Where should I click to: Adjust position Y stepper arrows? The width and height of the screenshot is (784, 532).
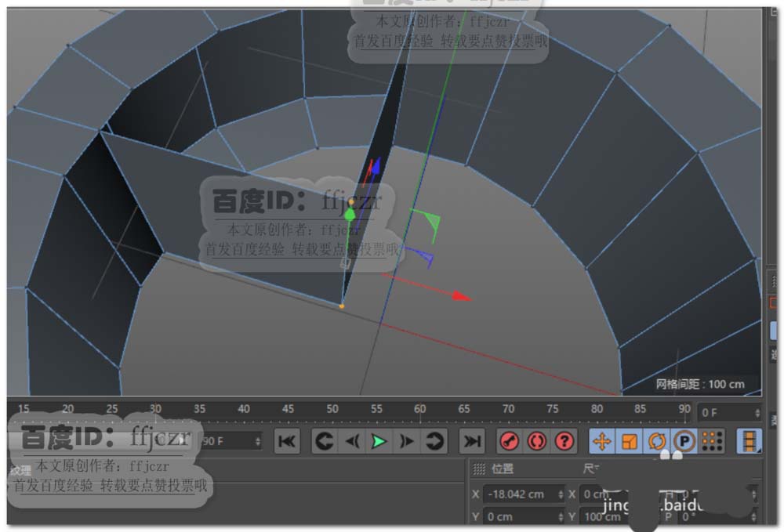point(561,517)
